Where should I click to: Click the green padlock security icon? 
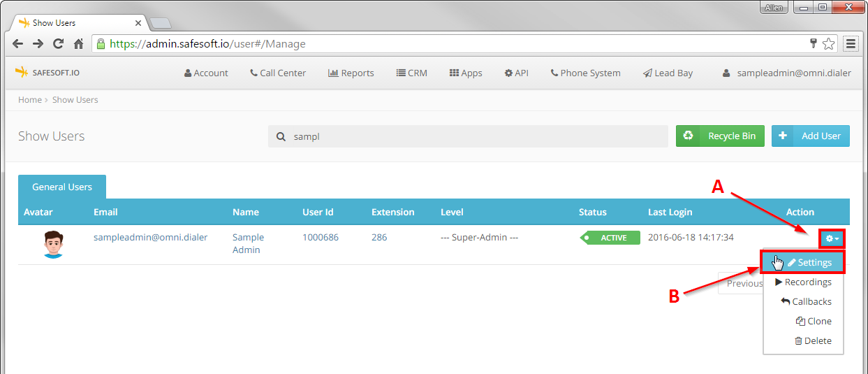101,43
